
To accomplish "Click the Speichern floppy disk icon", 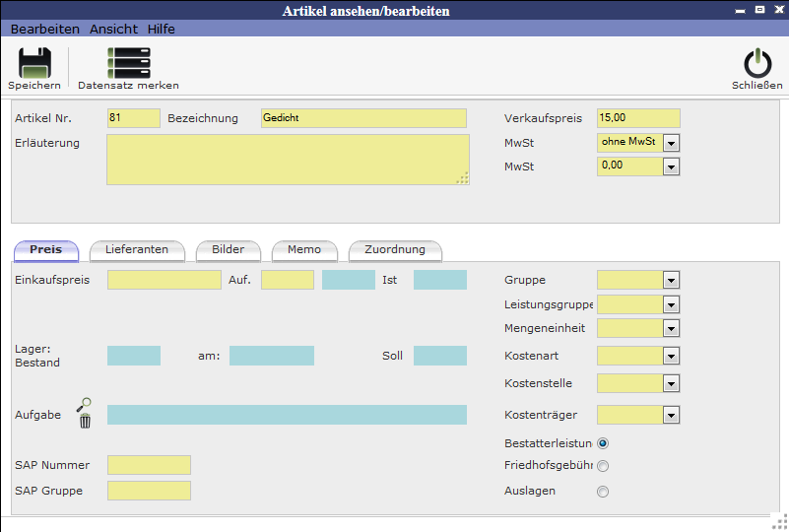I will point(34,63).
